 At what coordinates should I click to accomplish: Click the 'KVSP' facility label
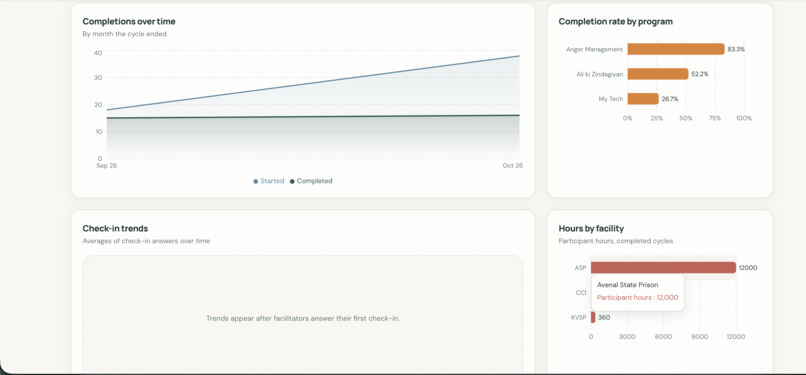579,317
